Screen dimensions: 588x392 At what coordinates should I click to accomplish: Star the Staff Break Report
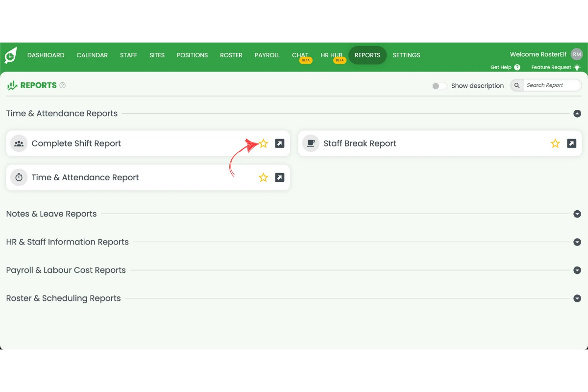point(555,144)
